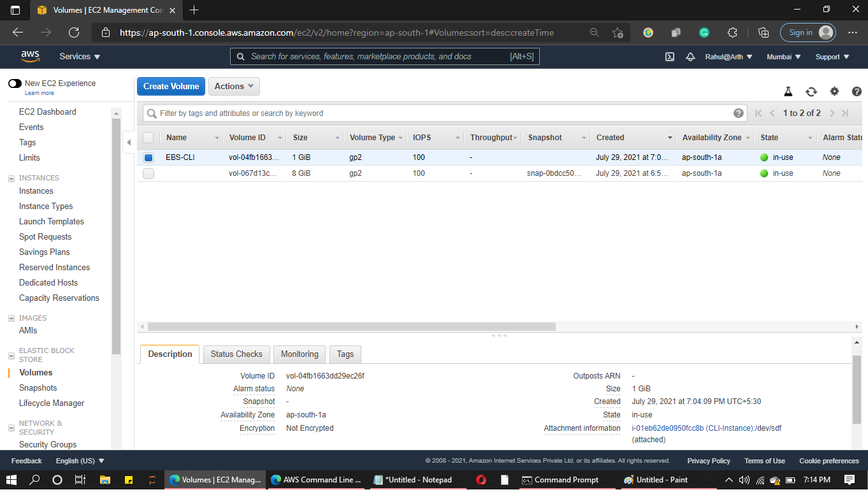
Task: Click the AWS home logo
Action: (30, 56)
